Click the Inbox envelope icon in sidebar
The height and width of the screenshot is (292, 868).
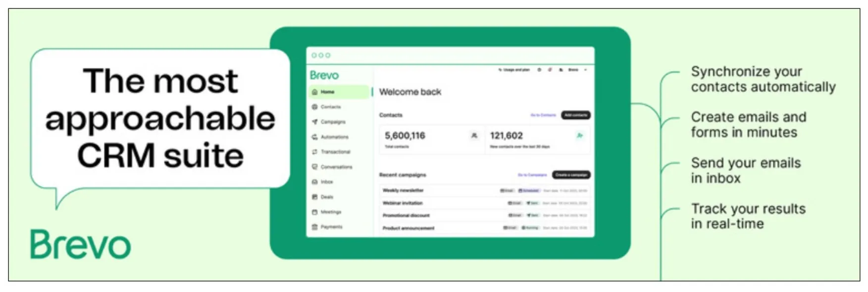[x=314, y=182]
